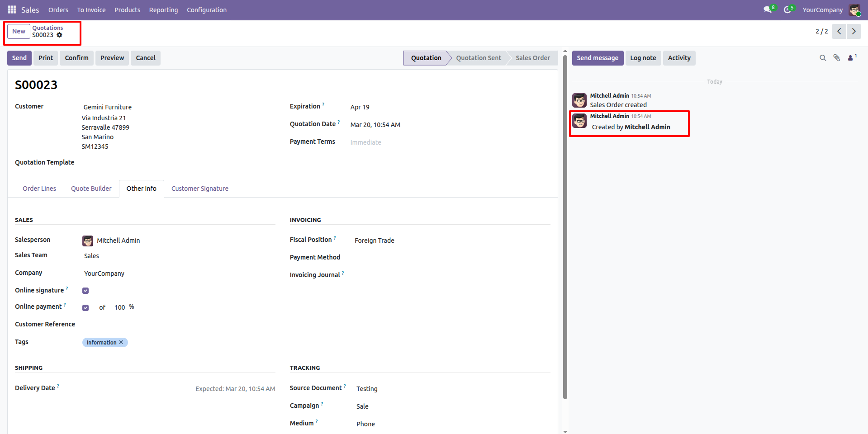Attach files using the paperclip icon
This screenshot has width=868, height=434.
pos(837,58)
